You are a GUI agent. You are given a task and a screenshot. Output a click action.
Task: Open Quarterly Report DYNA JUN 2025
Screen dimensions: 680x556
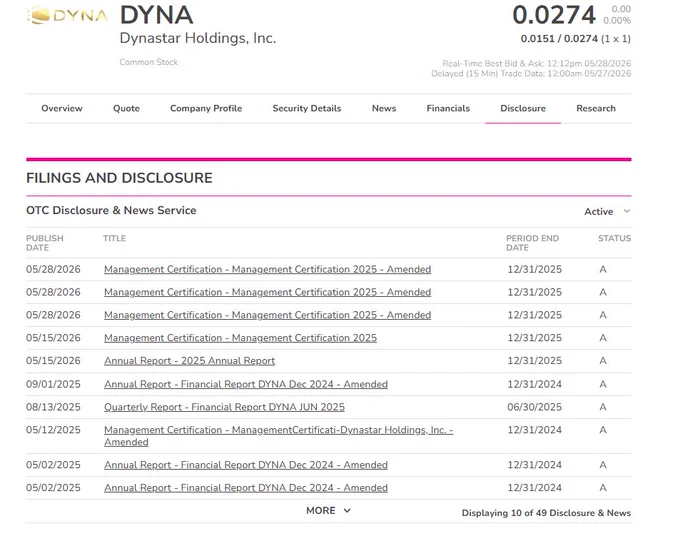[x=224, y=407]
